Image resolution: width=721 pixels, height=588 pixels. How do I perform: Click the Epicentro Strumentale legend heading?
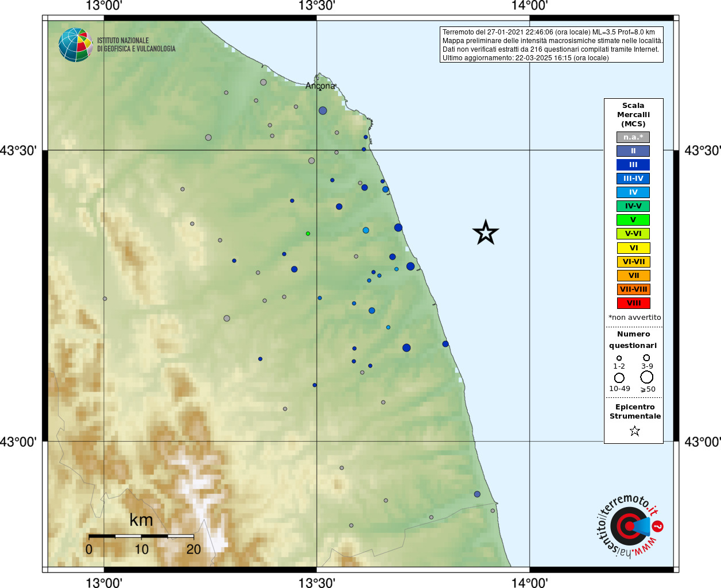pyautogui.click(x=635, y=412)
